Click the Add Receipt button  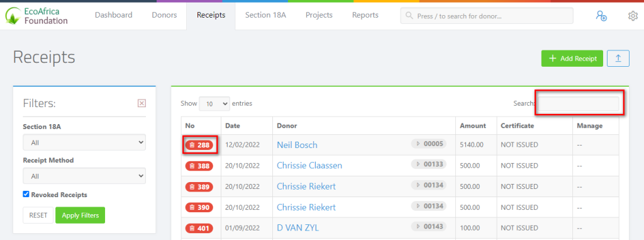pyautogui.click(x=572, y=59)
